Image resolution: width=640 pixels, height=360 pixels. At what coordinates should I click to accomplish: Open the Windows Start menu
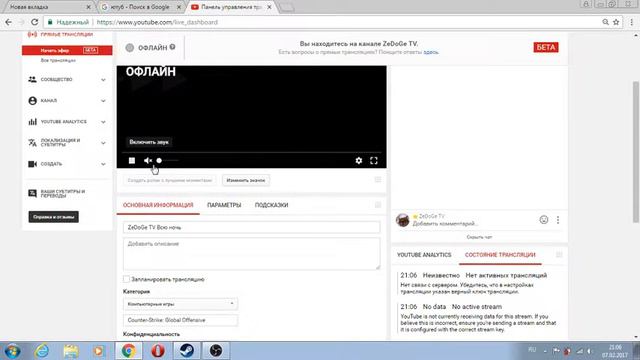[12, 351]
